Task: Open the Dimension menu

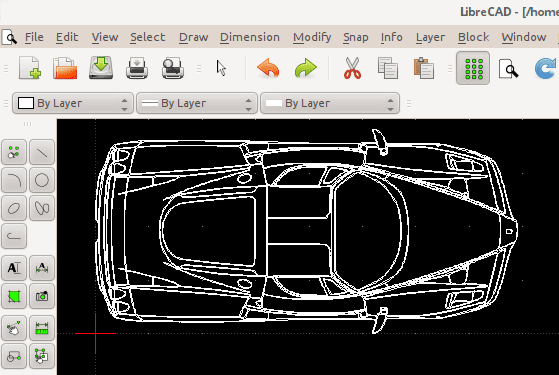Action: 250,37
